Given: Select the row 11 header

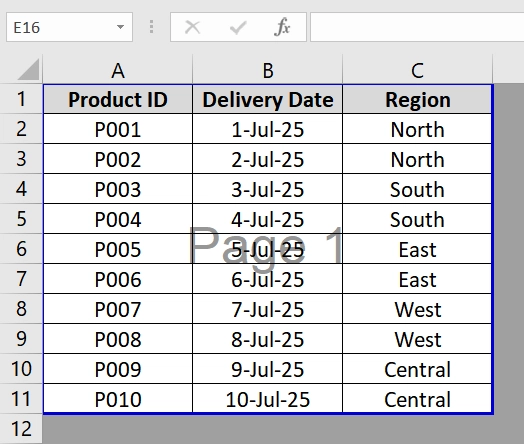Looking at the screenshot, I should pyautogui.click(x=21, y=399).
